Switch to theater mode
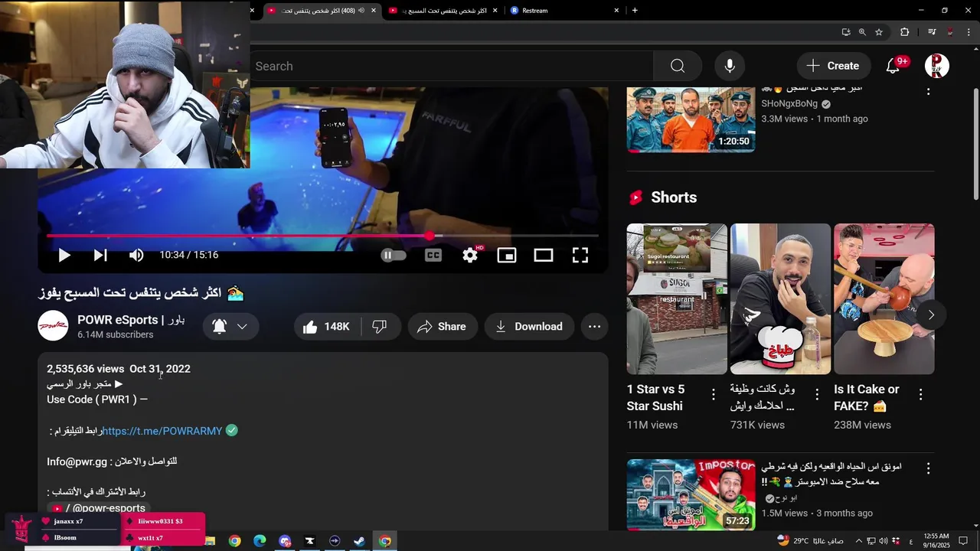The image size is (980, 551). coord(544,256)
